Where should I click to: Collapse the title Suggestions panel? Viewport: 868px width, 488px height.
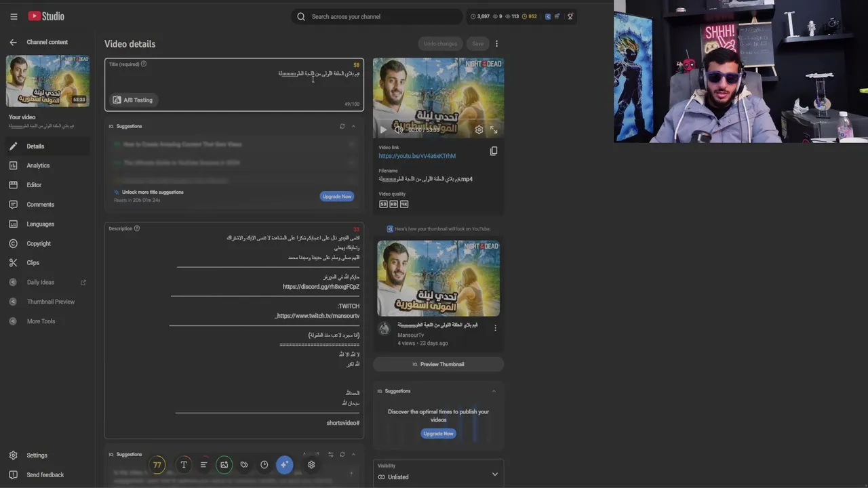click(353, 126)
